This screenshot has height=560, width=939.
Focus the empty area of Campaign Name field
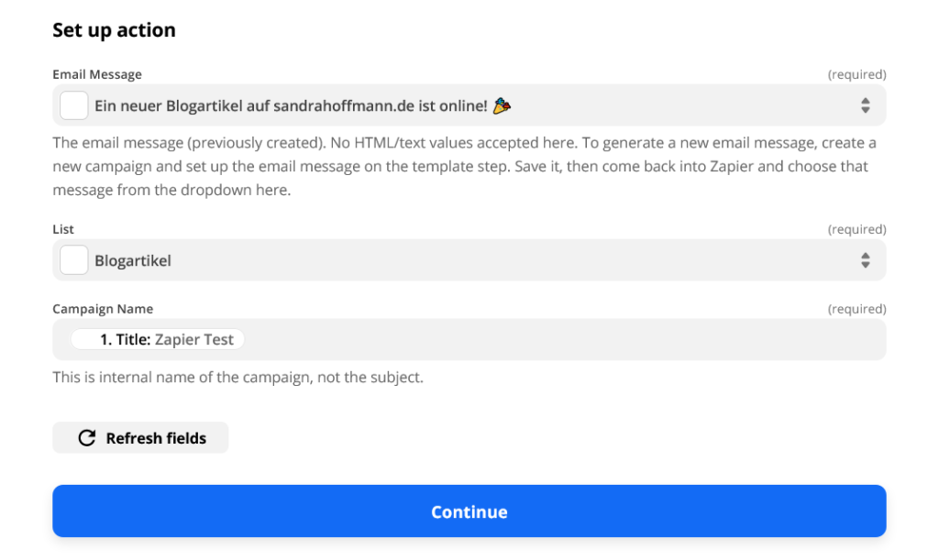(x=563, y=339)
